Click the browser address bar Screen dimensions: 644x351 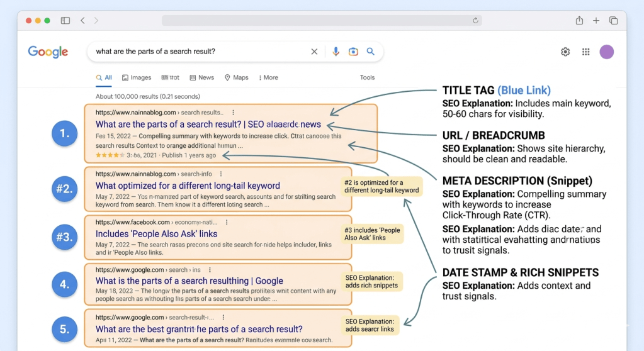322,20
